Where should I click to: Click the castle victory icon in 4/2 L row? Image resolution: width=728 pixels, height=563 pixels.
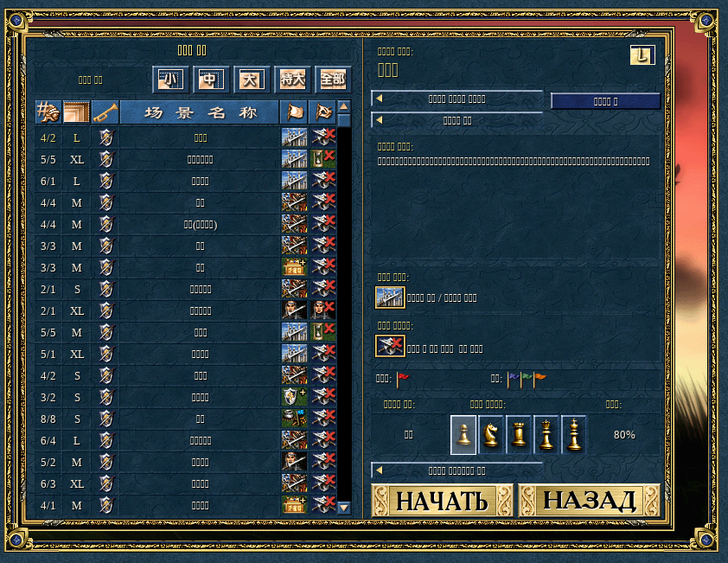pos(294,138)
